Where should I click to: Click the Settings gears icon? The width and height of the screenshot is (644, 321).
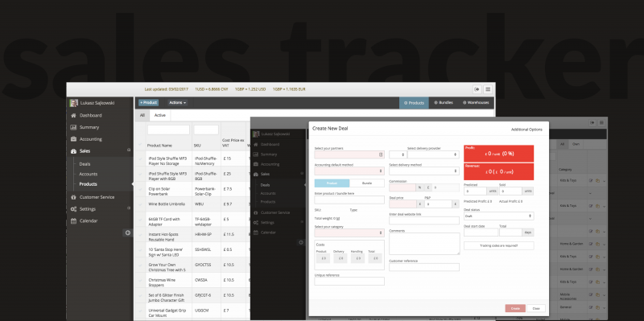tap(73, 209)
